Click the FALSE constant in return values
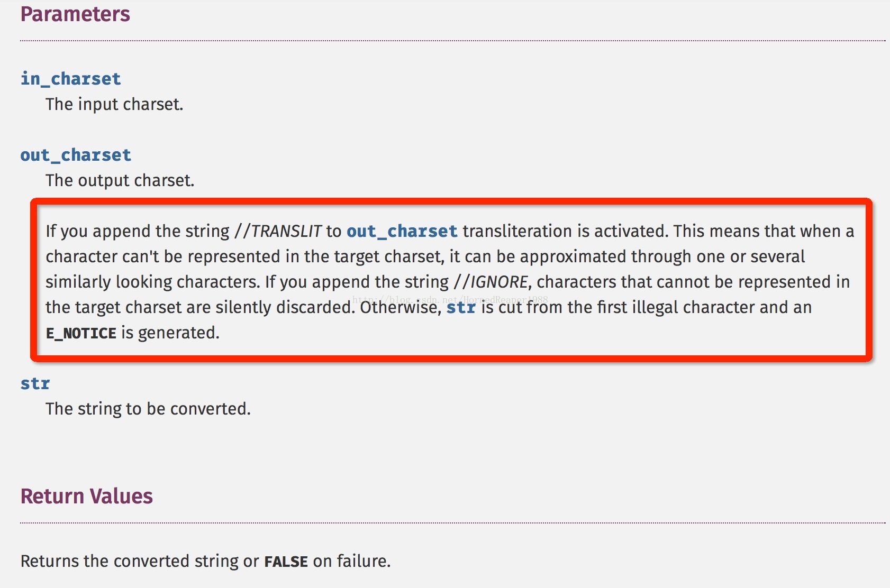 point(286,562)
